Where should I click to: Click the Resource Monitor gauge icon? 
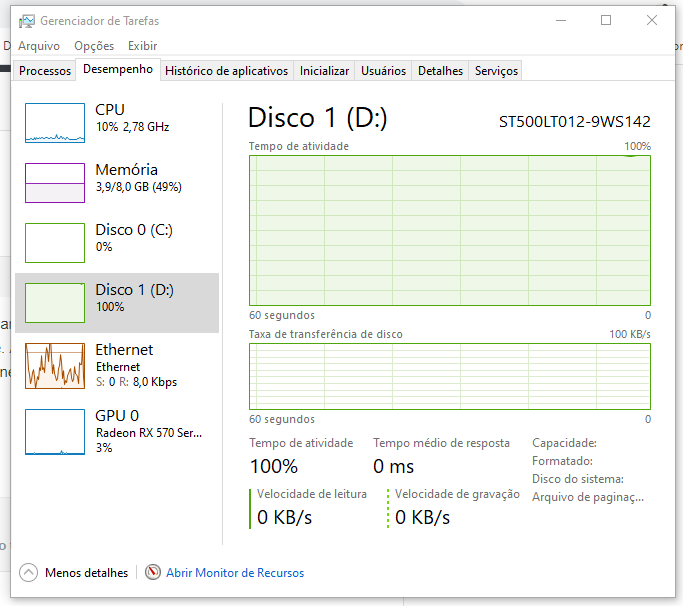point(153,572)
